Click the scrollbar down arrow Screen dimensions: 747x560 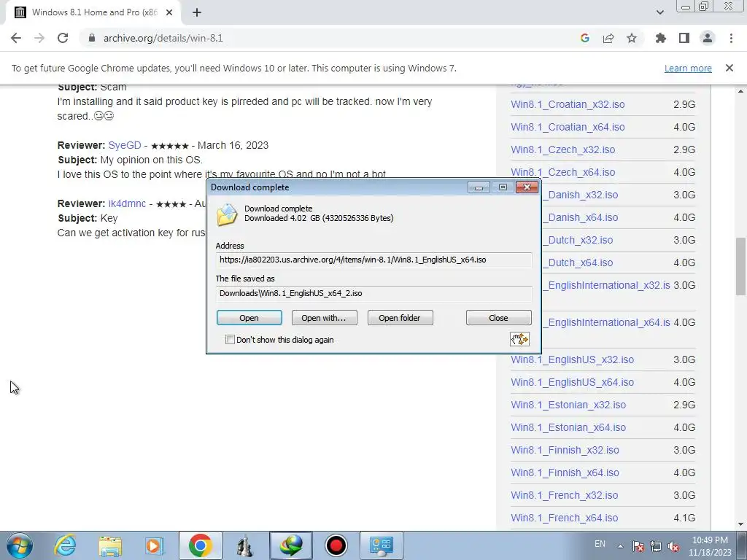coord(741,524)
